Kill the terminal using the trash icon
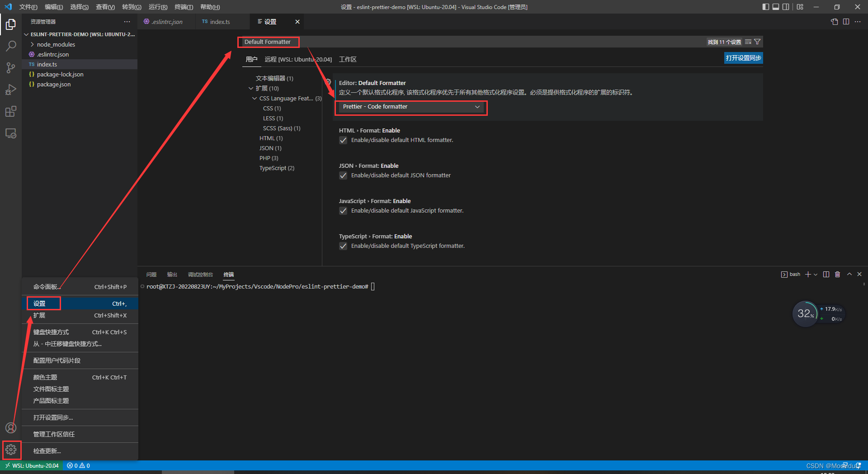Image resolution: width=868 pixels, height=474 pixels. (837, 274)
